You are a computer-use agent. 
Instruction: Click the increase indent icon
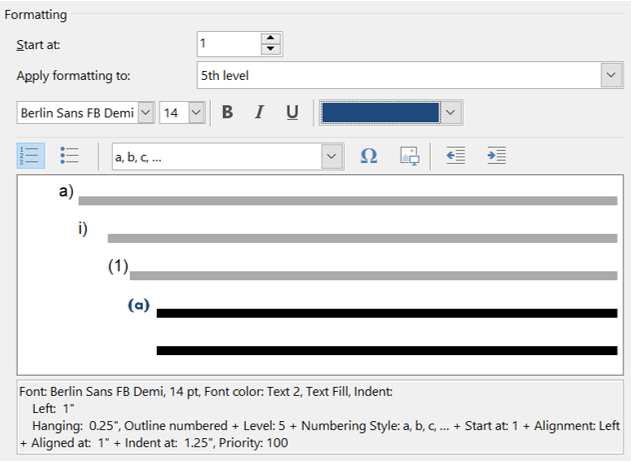[496, 156]
